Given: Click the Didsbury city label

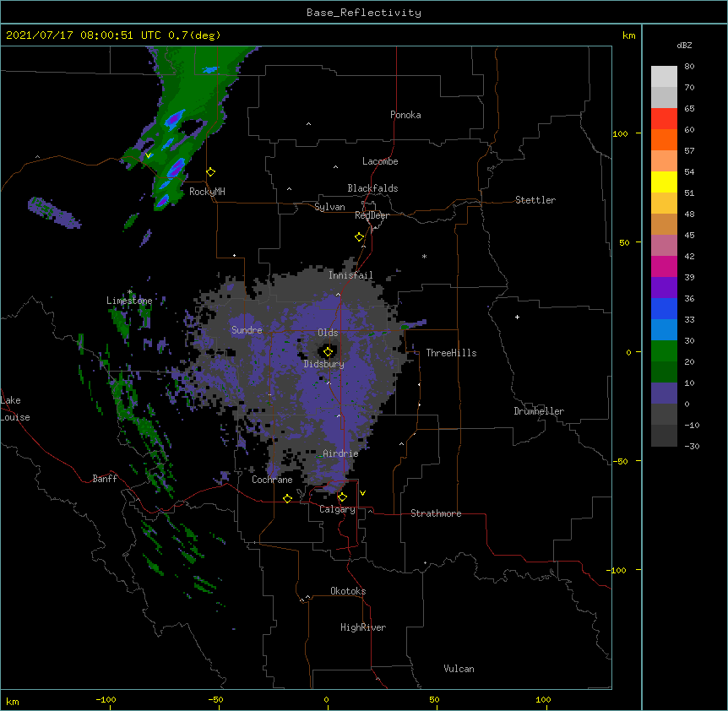Looking at the screenshot, I should [323, 364].
